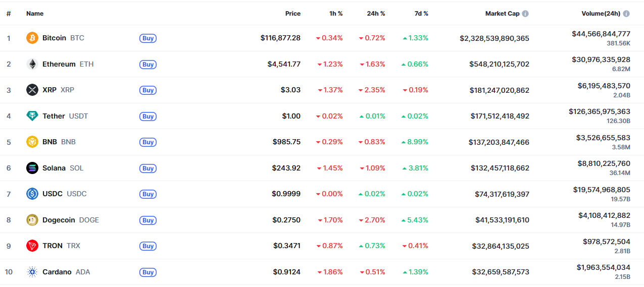644x287 pixels.
Task: Sort by the 24h % column header
Action: tap(376, 14)
